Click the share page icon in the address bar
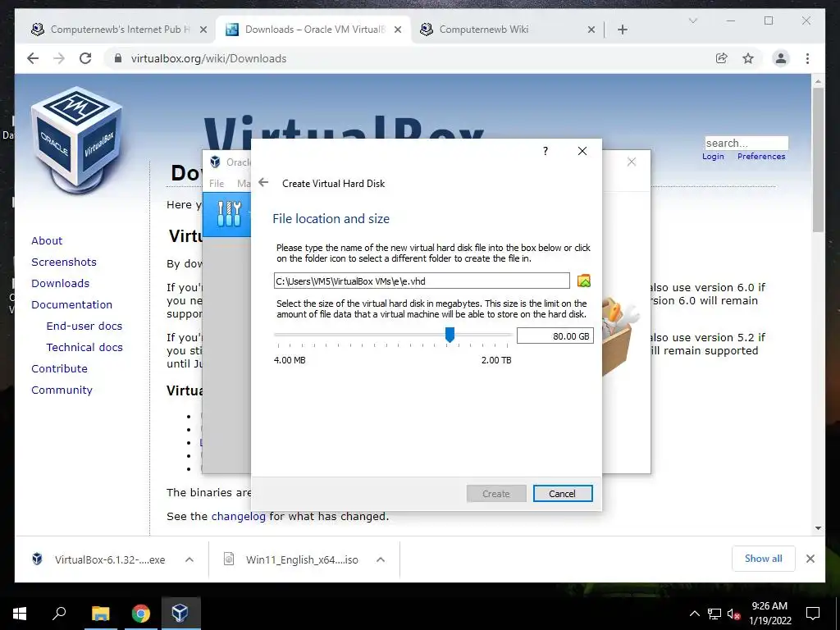 tap(722, 58)
